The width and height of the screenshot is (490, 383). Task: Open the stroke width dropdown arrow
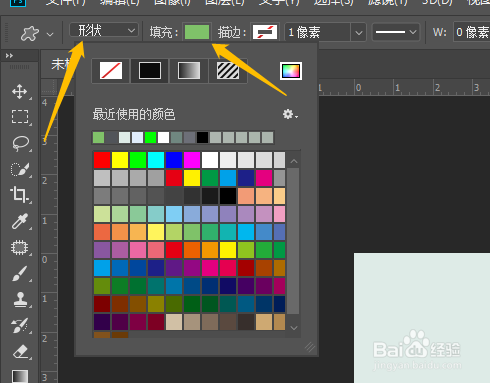click(359, 32)
